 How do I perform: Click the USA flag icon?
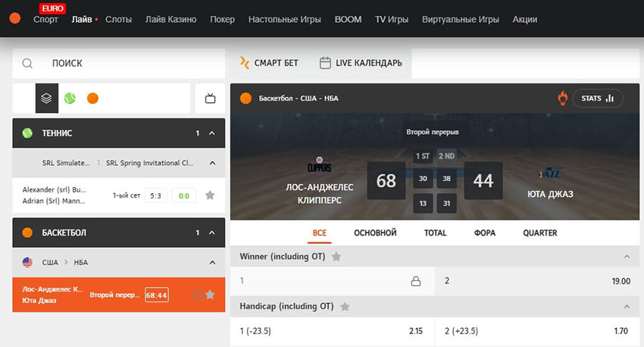point(27,262)
